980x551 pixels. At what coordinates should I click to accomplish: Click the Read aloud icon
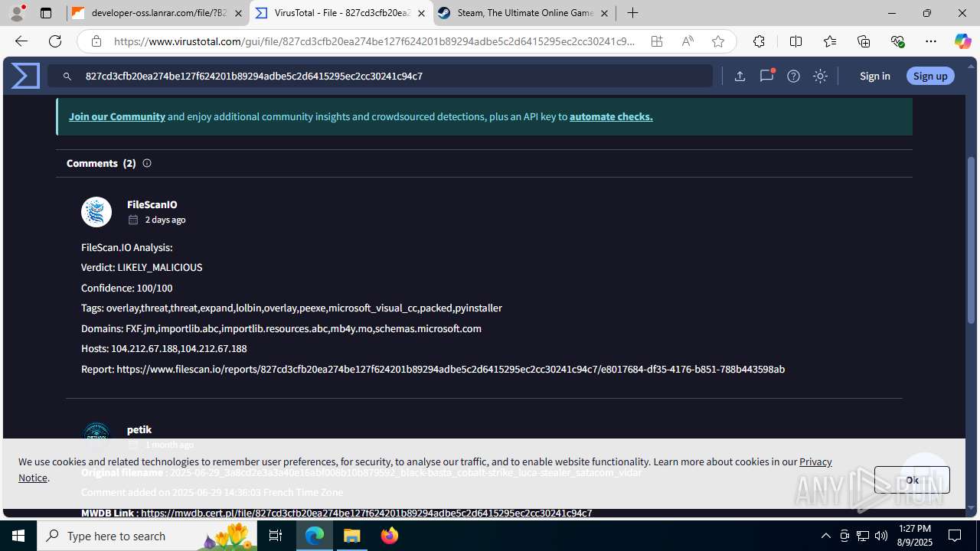coord(688,41)
